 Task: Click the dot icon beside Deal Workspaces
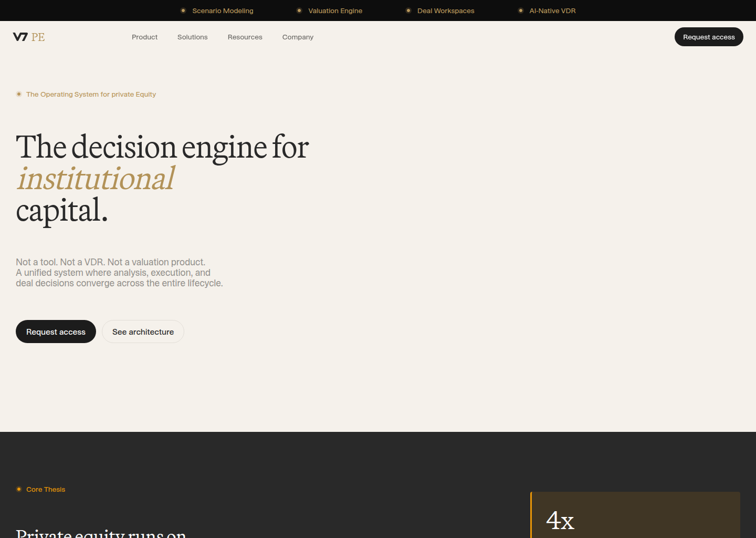pos(408,11)
